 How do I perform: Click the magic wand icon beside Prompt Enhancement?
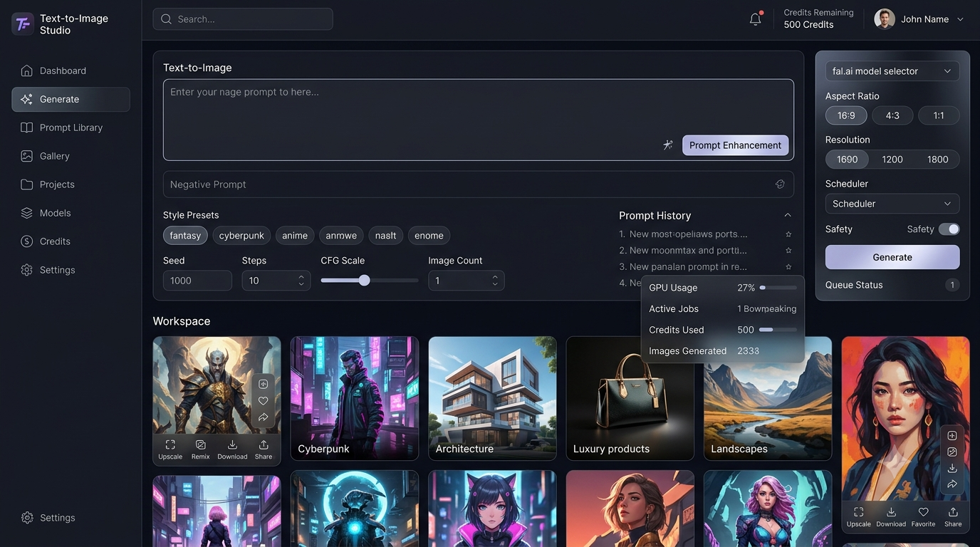668,145
